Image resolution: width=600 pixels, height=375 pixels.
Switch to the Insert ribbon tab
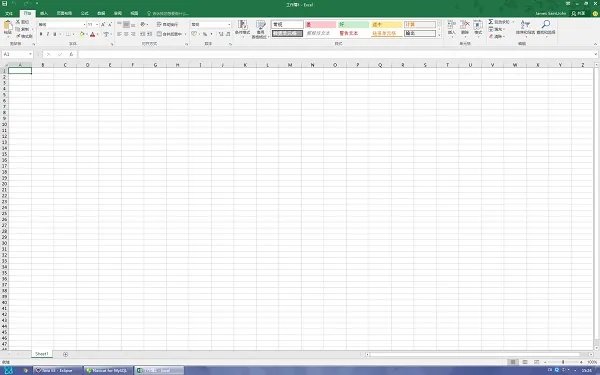pyautogui.click(x=44, y=13)
